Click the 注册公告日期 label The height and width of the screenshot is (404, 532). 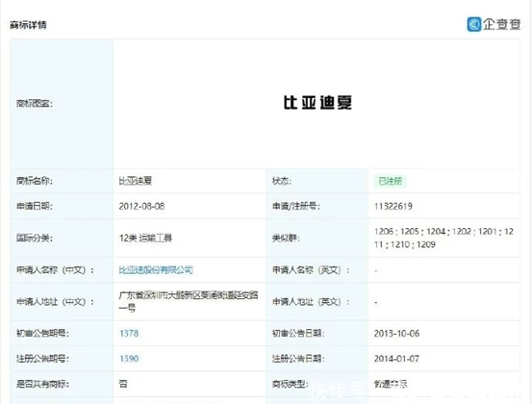(298, 359)
